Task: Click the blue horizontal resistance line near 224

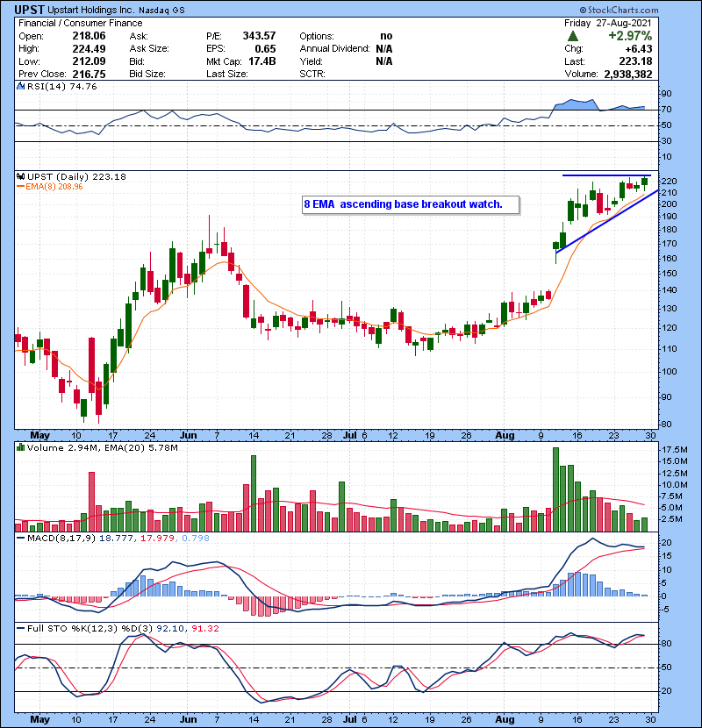Action: (x=606, y=175)
